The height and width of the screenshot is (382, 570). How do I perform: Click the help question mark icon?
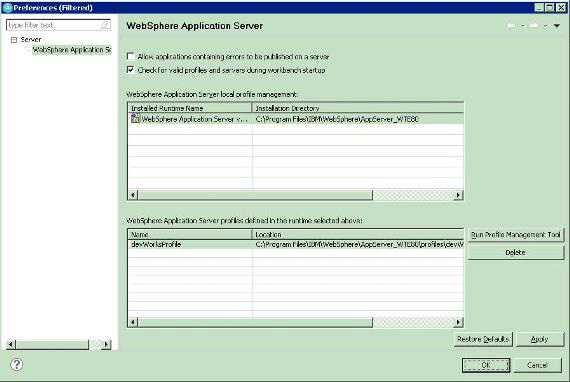click(x=16, y=364)
